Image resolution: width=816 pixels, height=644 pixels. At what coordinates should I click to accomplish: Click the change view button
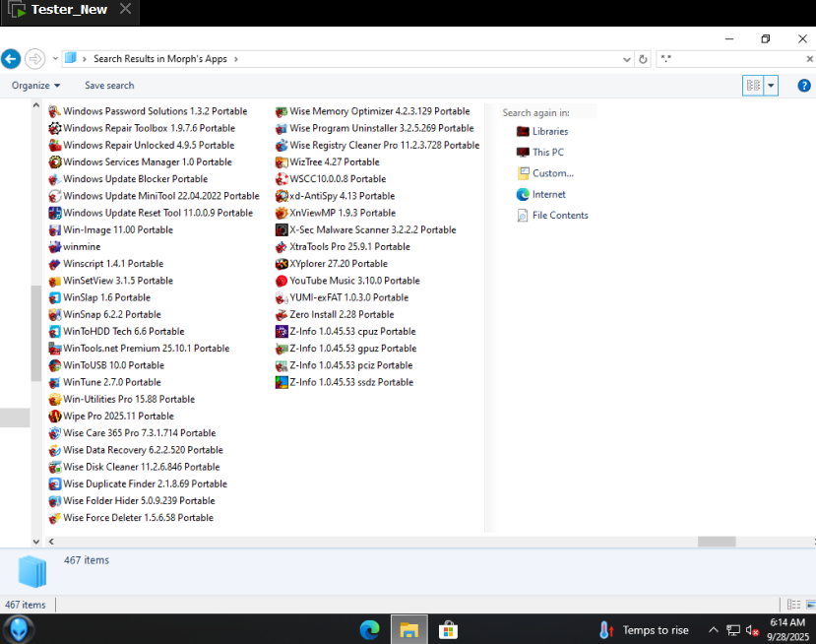click(753, 86)
